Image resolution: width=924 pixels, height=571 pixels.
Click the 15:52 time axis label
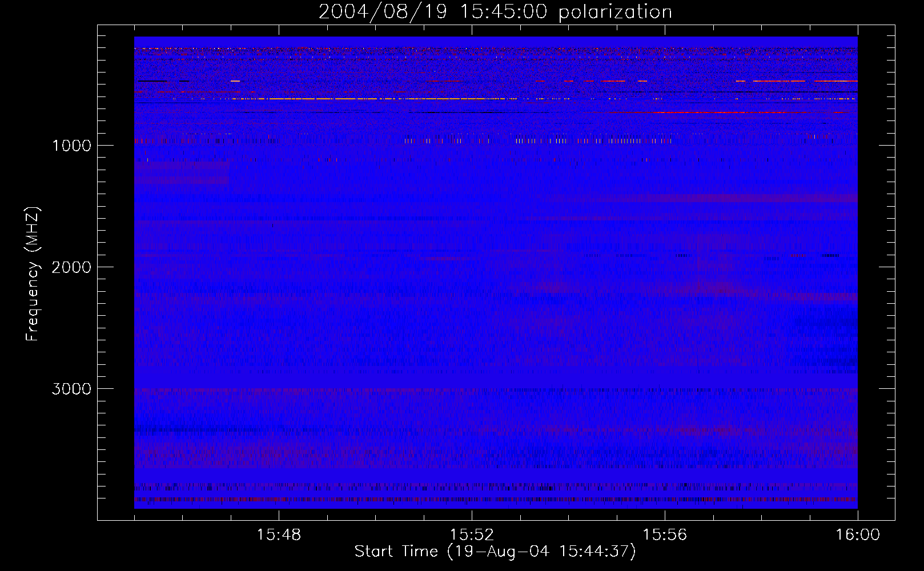tap(472, 535)
